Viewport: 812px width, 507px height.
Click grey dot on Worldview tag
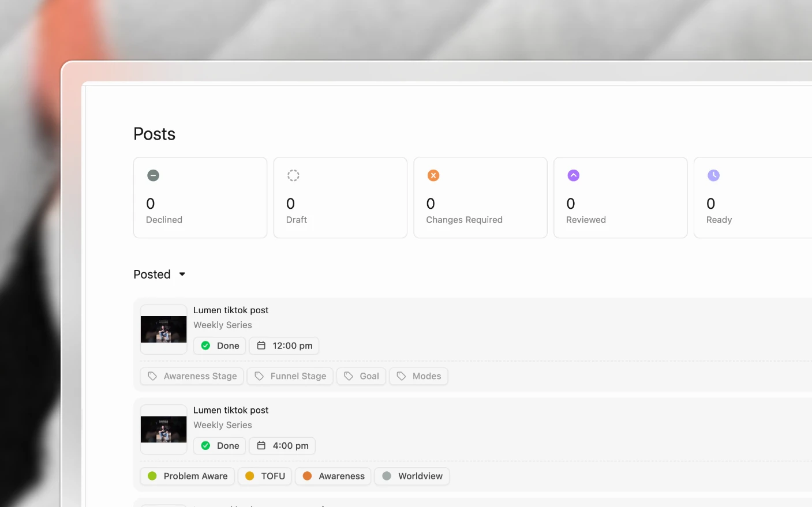click(387, 476)
